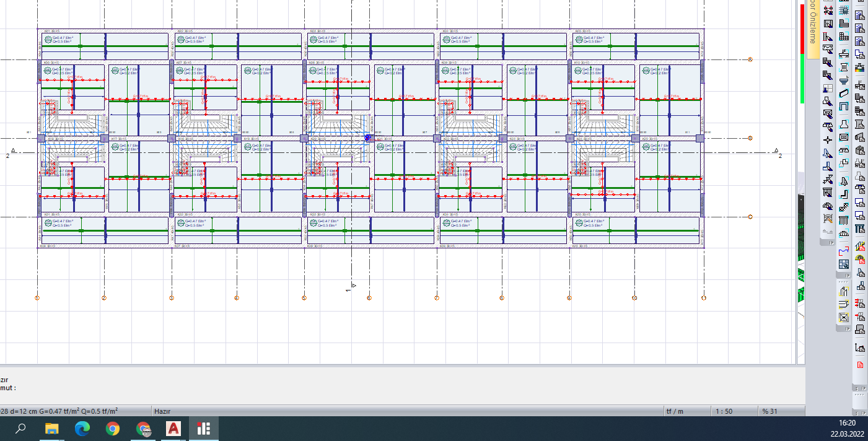Image resolution: width=868 pixels, height=441 pixels.
Task: Click the ground level marks icon
Action: tap(828, 231)
